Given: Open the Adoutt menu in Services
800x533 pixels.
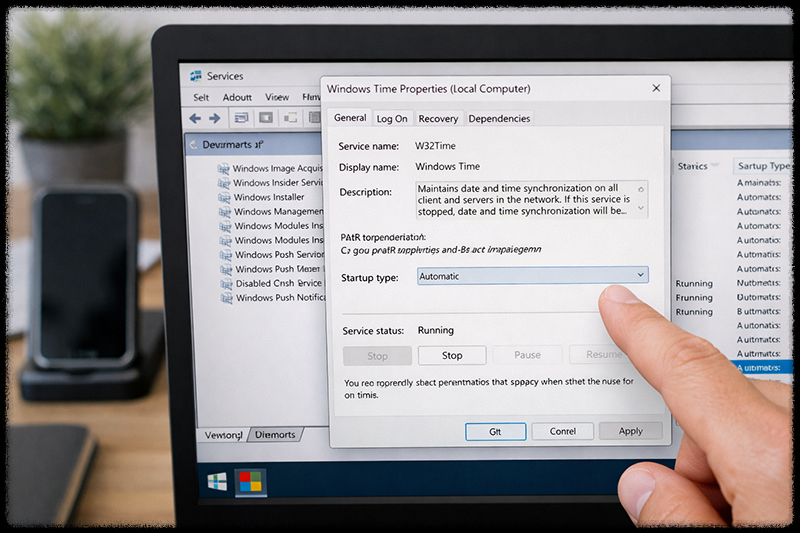Looking at the screenshot, I should pyautogui.click(x=237, y=97).
